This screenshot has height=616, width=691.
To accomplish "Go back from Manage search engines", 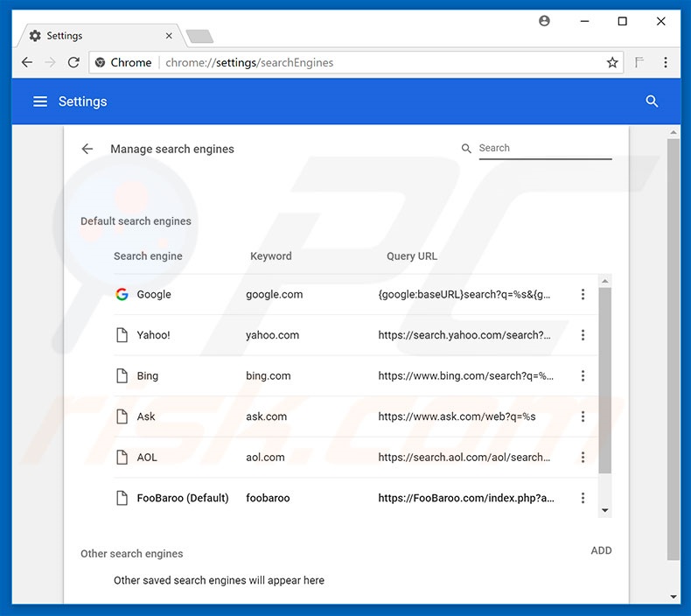I will pyautogui.click(x=87, y=149).
